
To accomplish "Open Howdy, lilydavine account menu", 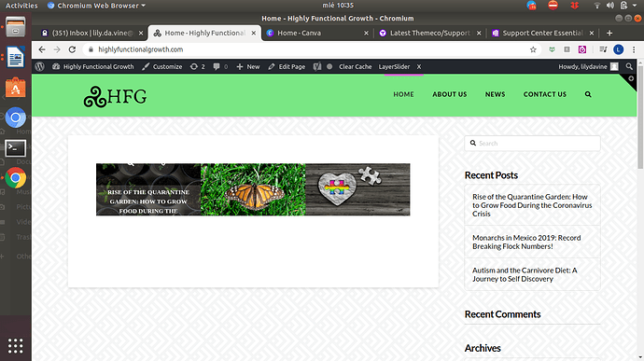I will click(588, 66).
